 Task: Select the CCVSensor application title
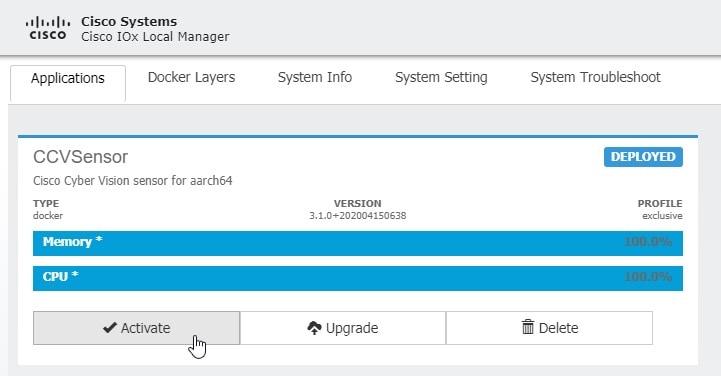[80, 157]
